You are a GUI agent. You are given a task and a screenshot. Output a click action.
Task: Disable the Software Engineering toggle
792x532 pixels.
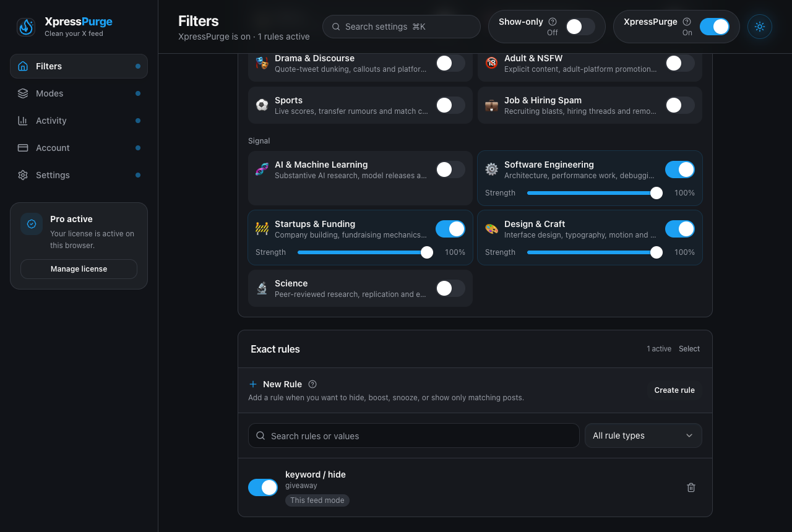coord(680,169)
